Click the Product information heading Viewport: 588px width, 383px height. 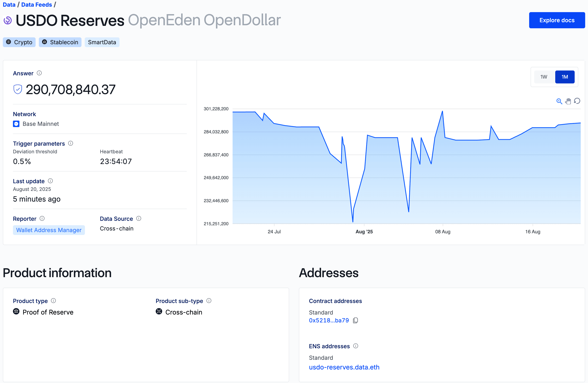[57, 273]
